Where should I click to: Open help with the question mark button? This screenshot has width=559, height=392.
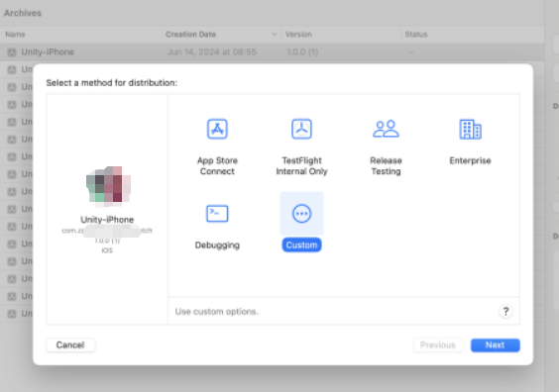click(x=505, y=312)
